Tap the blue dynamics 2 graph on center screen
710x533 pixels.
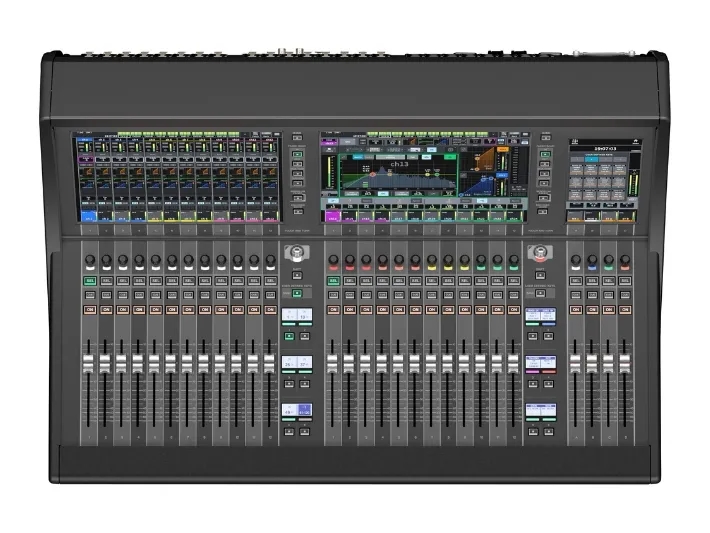[x=478, y=184]
